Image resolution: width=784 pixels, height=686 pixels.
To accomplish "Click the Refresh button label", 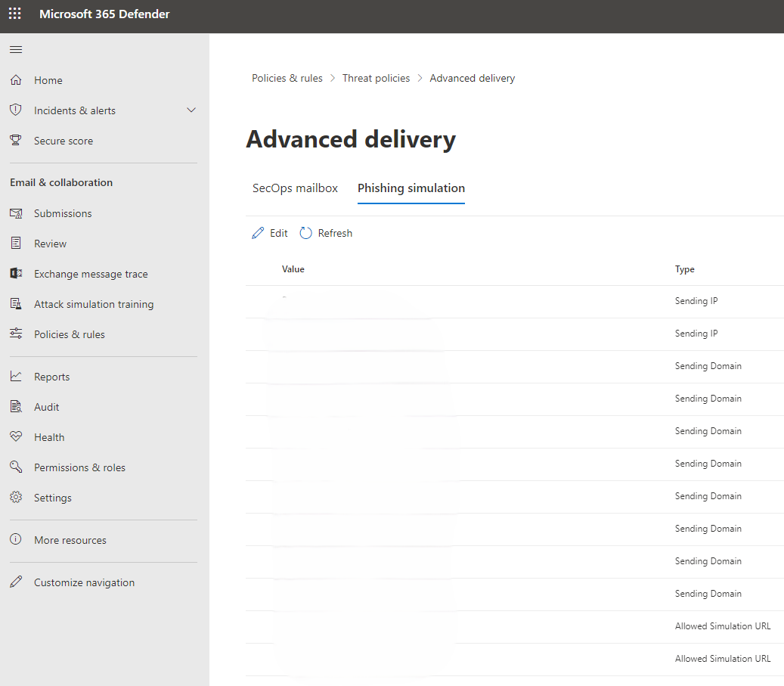I will click(x=335, y=233).
